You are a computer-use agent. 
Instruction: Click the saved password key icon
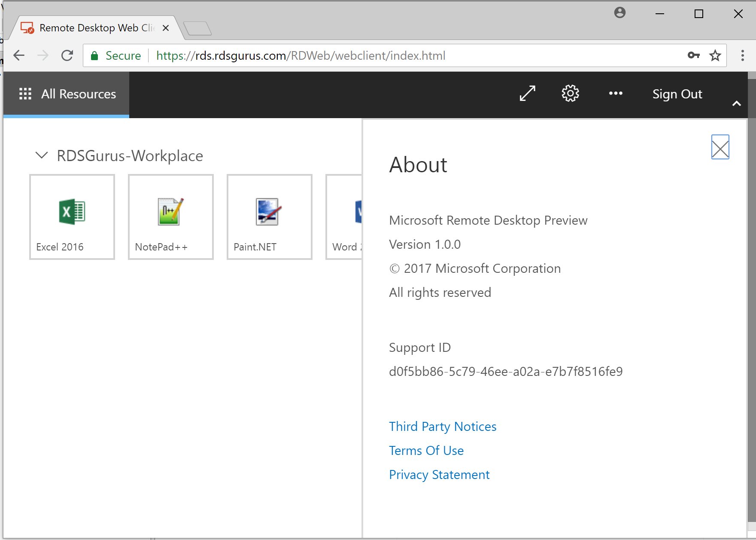(x=694, y=55)
